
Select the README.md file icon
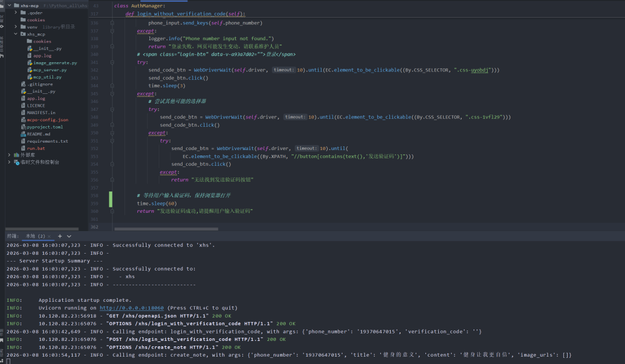23,134
